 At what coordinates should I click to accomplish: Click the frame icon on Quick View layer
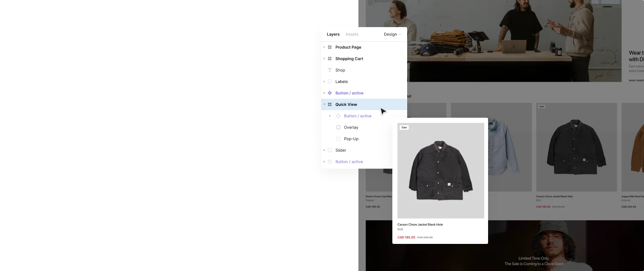point(330,105)
